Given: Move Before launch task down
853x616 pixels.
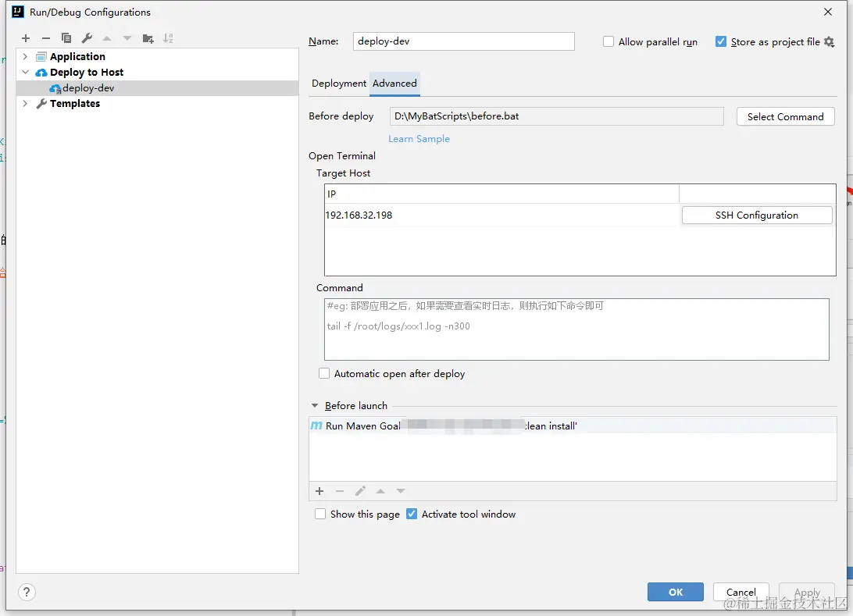Looking at the screenshot, I should pos(401,491).
